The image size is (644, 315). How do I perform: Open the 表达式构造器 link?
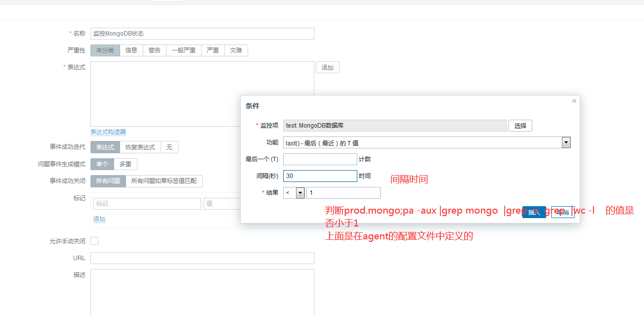108,132
